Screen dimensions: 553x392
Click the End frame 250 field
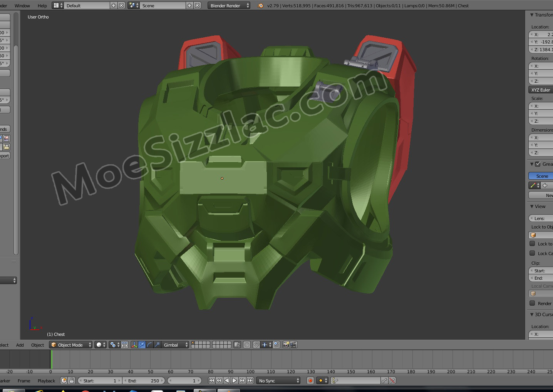coord(144,380)
